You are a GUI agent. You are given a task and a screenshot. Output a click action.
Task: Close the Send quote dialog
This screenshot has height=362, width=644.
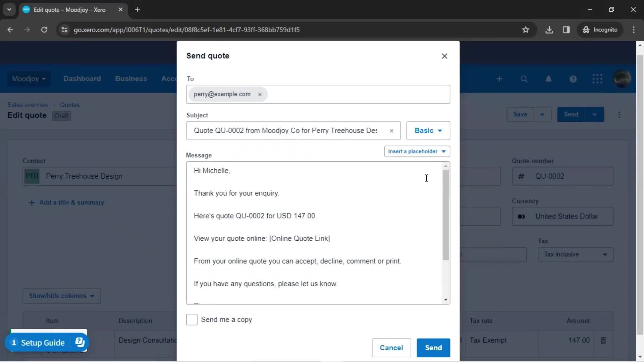pos(444,56)
